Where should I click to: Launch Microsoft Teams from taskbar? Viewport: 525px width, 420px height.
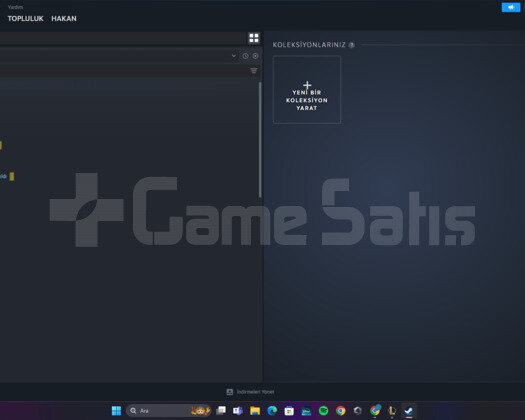(238, 411)
